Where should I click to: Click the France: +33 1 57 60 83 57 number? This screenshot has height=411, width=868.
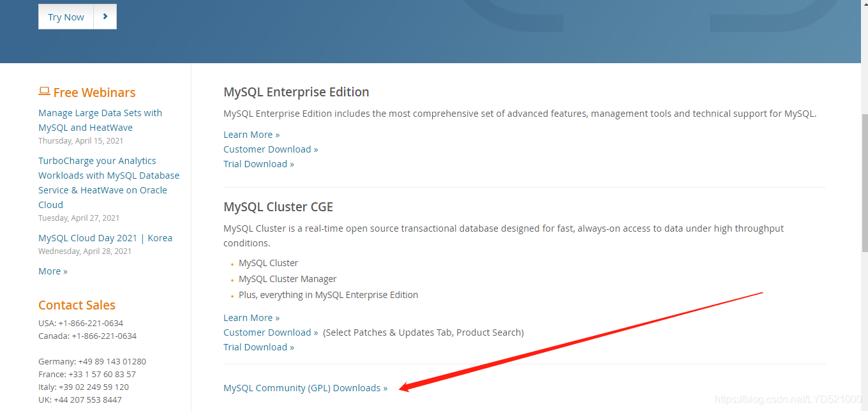click(87, 374)
